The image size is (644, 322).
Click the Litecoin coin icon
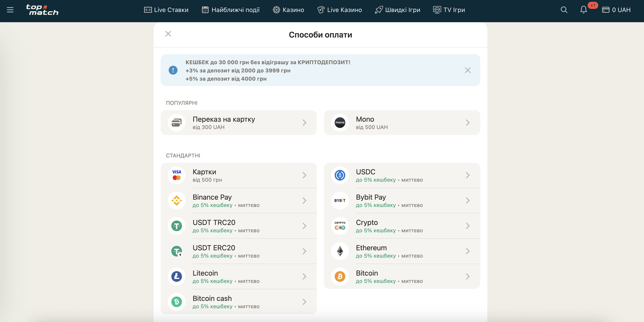click(176, 276)
